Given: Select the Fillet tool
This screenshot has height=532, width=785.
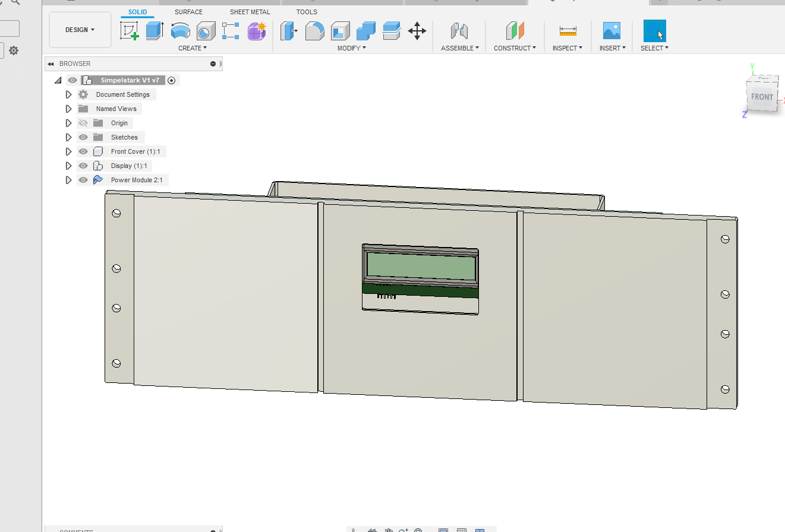Looking at the screenshot, I should pos(314,31).
